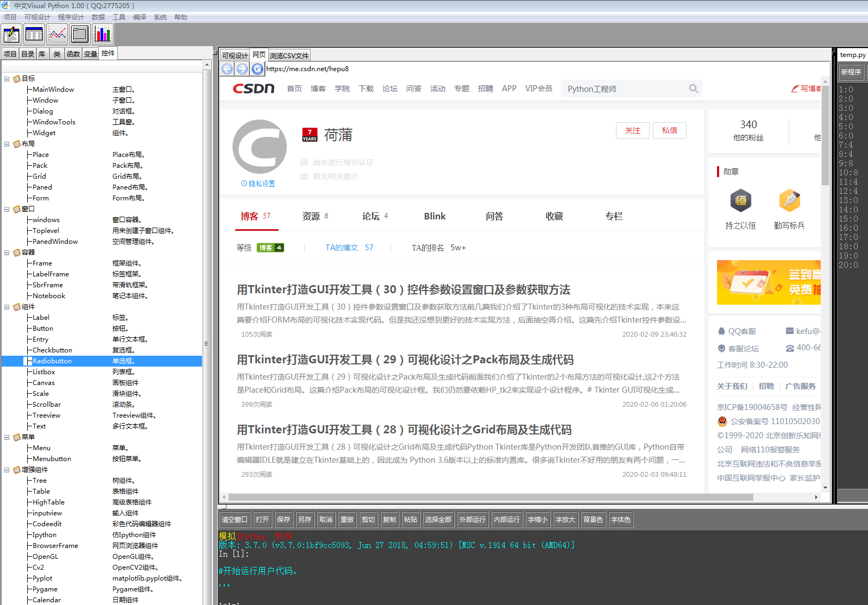Click the yellow promotional banner ad
Screen dimensions: 868x605
(769, 282)
